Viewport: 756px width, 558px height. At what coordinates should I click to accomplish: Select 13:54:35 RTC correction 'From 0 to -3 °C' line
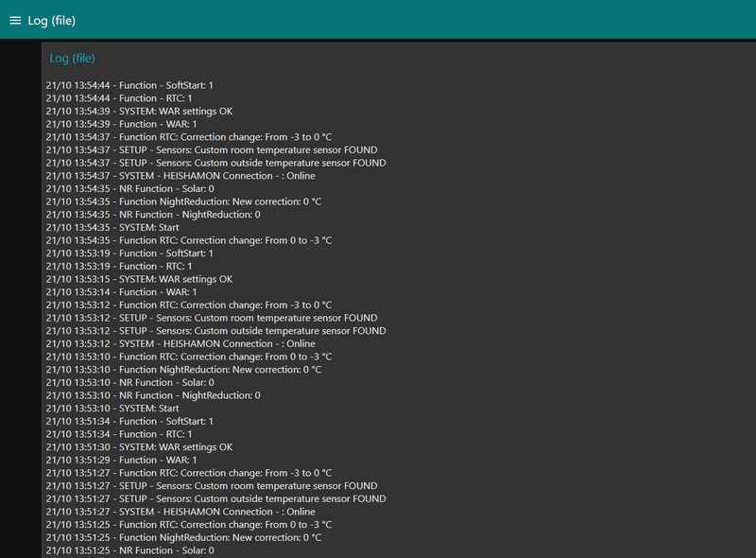tap(189, 240)
